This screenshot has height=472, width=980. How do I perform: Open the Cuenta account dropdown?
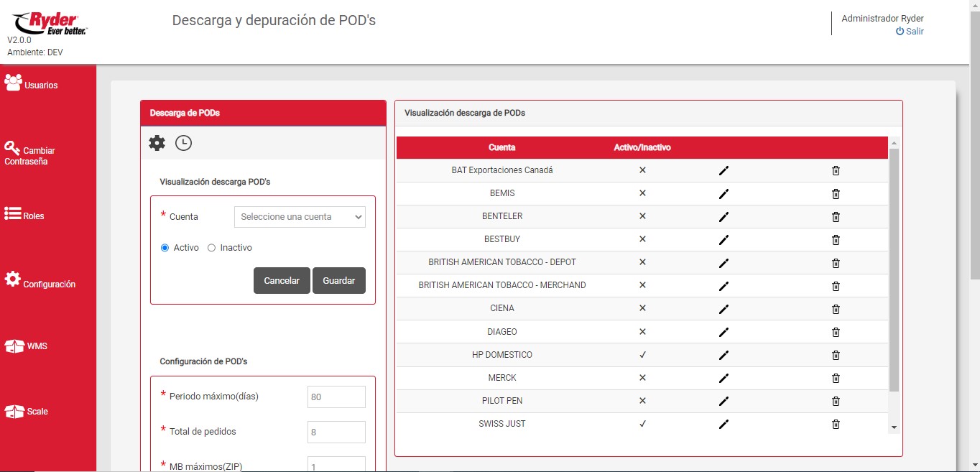point(300,217)
